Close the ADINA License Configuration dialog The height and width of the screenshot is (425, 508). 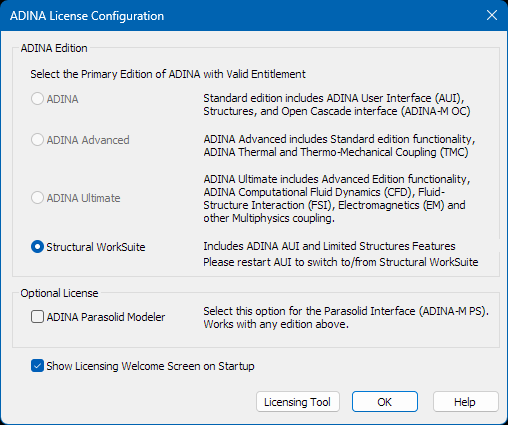point(492,15)
